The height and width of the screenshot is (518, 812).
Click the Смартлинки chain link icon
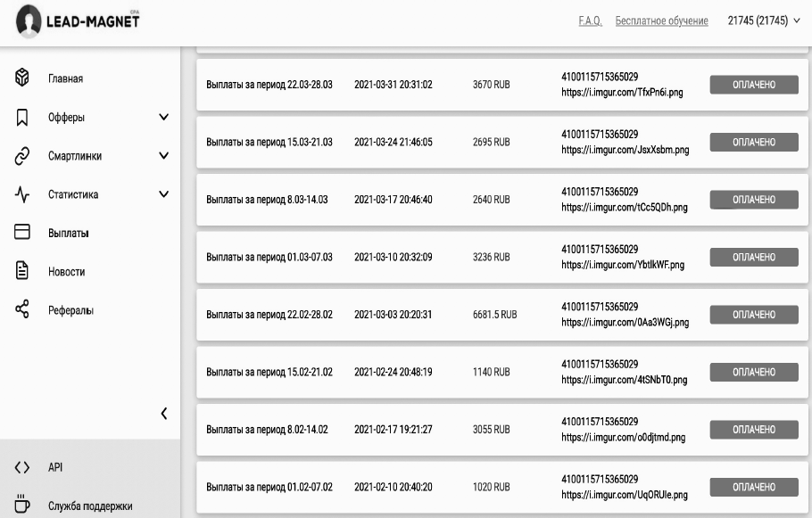click(x=22, y=155)
